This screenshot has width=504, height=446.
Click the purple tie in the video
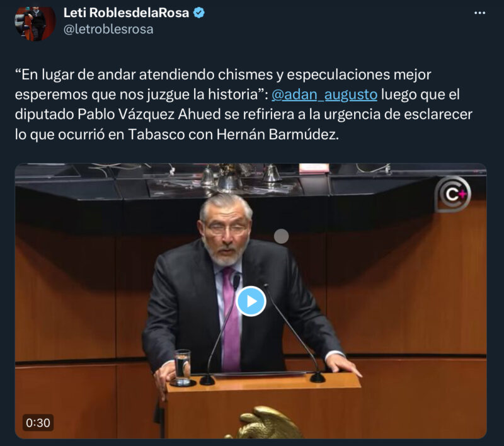[231, 320]
